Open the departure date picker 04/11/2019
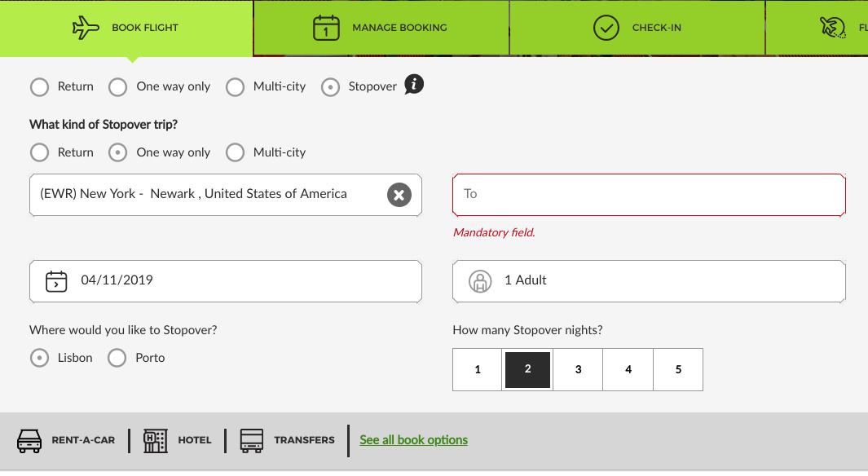The width and height of the screenshot is (868, 476). (x=226, y=281)
